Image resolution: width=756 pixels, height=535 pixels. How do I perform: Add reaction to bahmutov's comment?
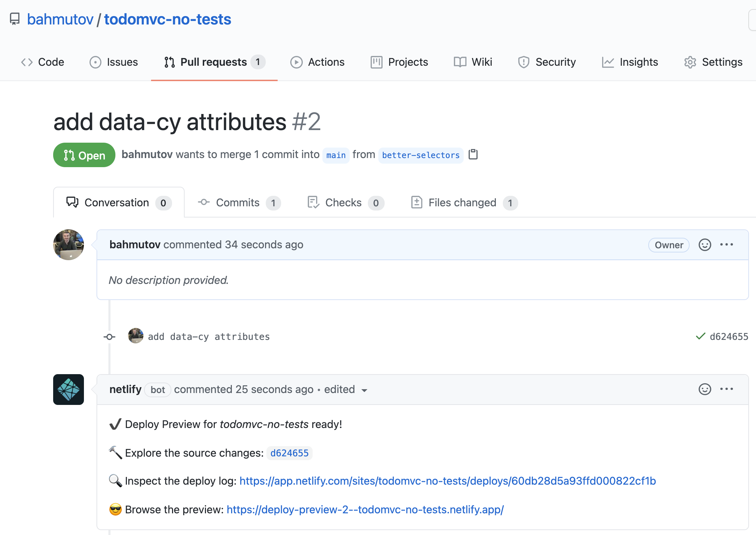pyautogui.click(x=705, y=245)
